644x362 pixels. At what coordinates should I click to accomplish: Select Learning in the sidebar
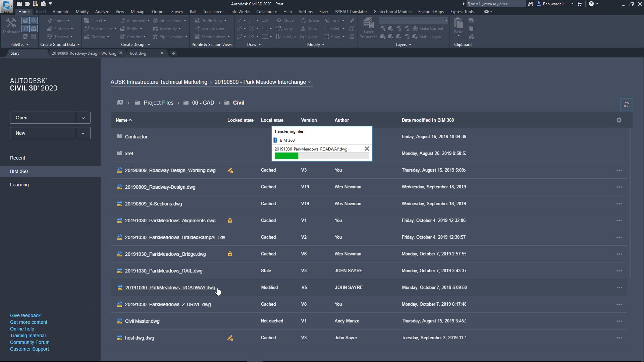coord(19,185)
